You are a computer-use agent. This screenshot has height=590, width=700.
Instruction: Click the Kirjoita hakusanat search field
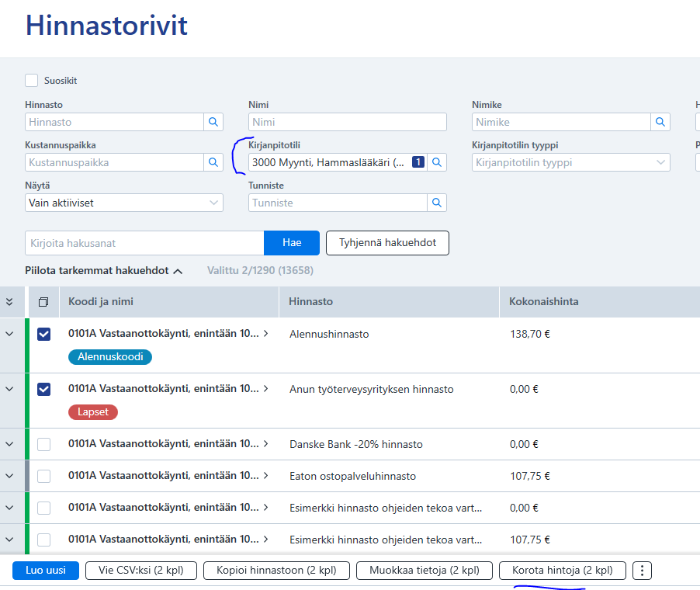(144, 243)
